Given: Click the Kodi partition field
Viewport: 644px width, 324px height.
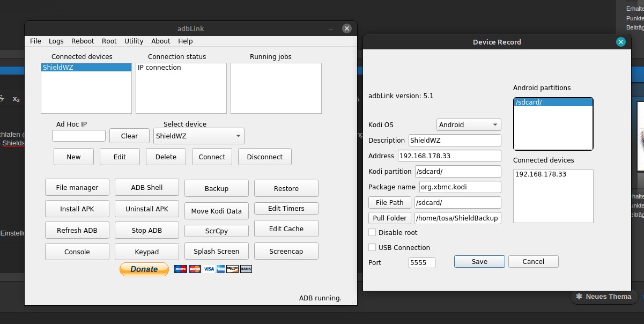Looking at the screenshot, I should point(458,172).
